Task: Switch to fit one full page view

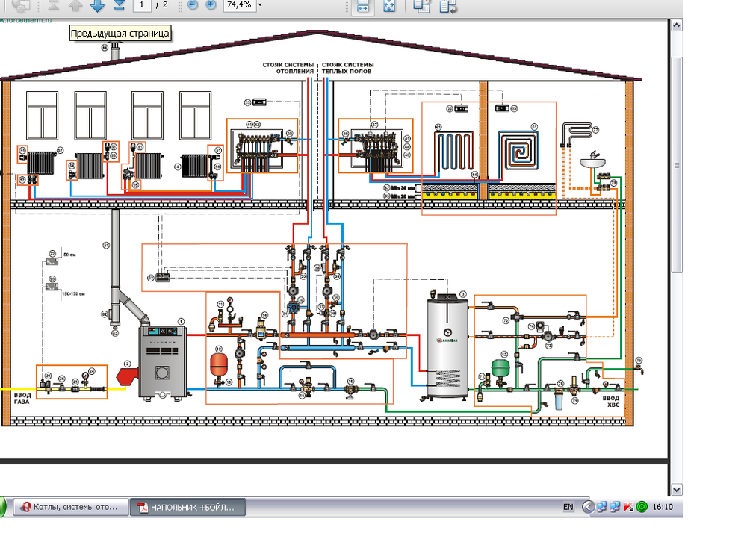Action: 388,6
